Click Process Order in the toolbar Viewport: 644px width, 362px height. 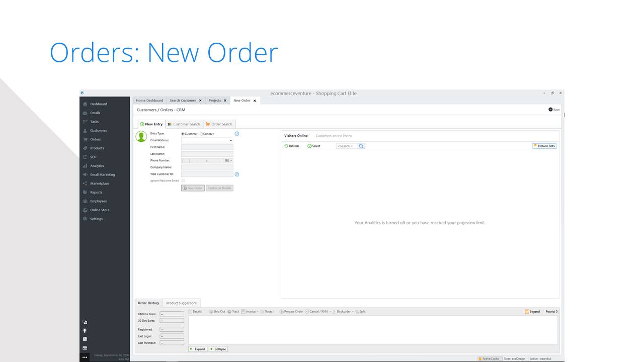click(x=291, y=312)
